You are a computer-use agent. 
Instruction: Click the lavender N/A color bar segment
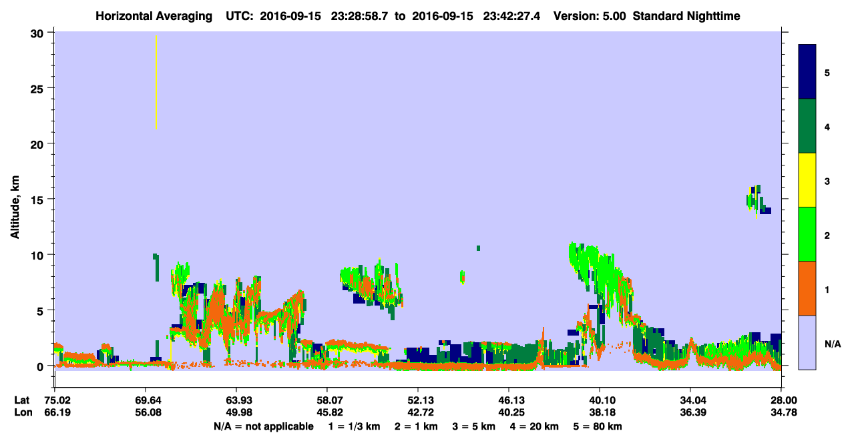coord(807,342)
